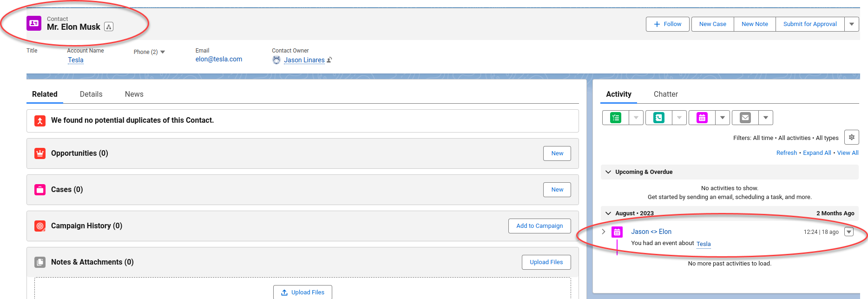Click the Jason Linares owner avatar

(276, 60)
